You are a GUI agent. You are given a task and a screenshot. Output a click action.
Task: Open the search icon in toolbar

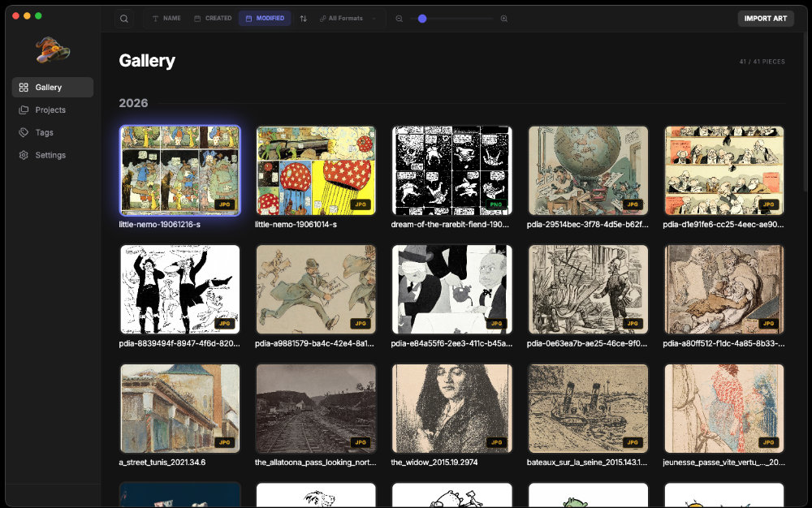[123, 19]
